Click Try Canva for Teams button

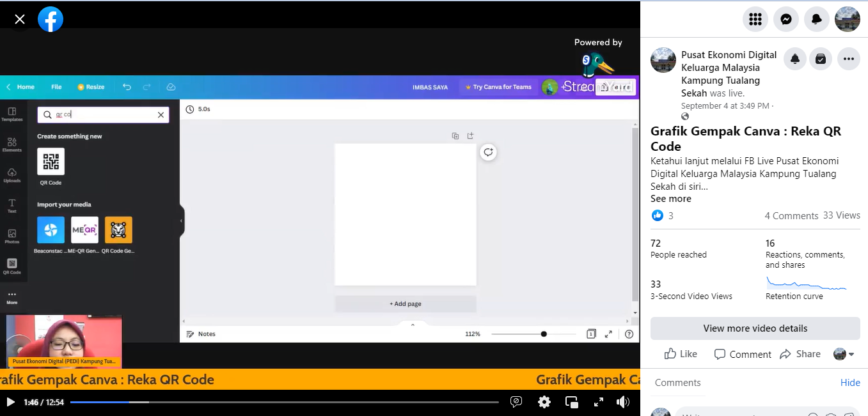[x=498, y=87]
